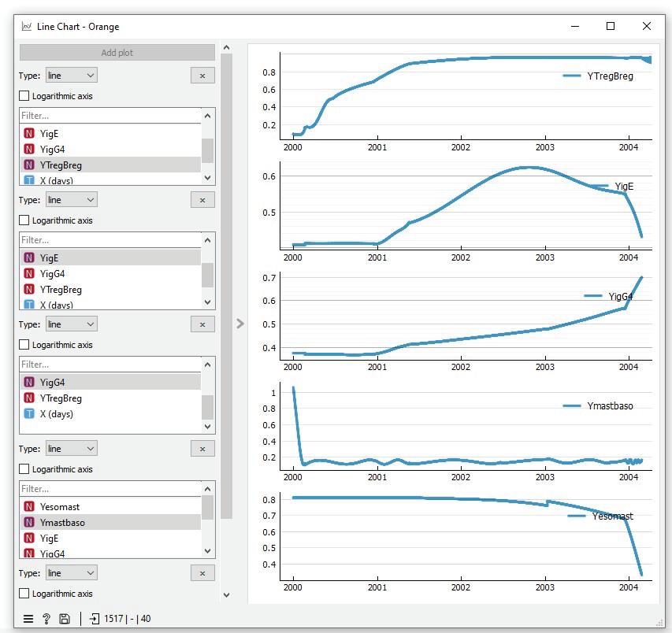Viewport: 672px width, 633px height.
Task: Open the third plot's Type dropdown
Action: click(72, 324)
